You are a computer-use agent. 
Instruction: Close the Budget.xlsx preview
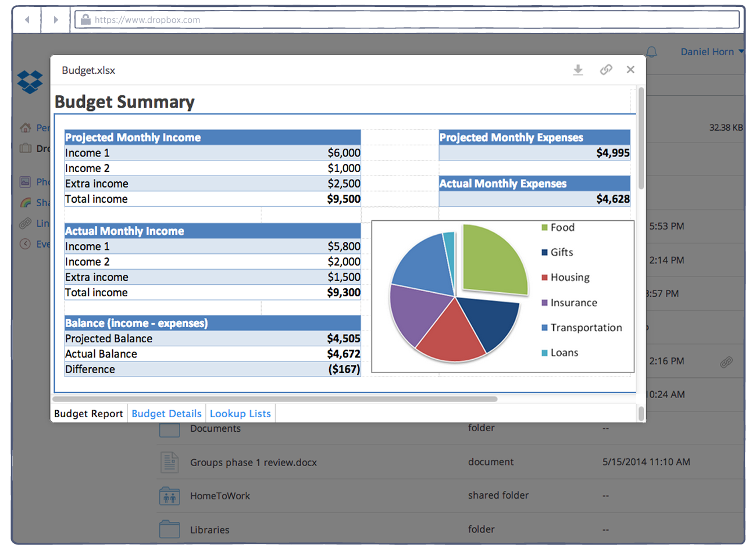pyautogui.click(x=630, y=70)
